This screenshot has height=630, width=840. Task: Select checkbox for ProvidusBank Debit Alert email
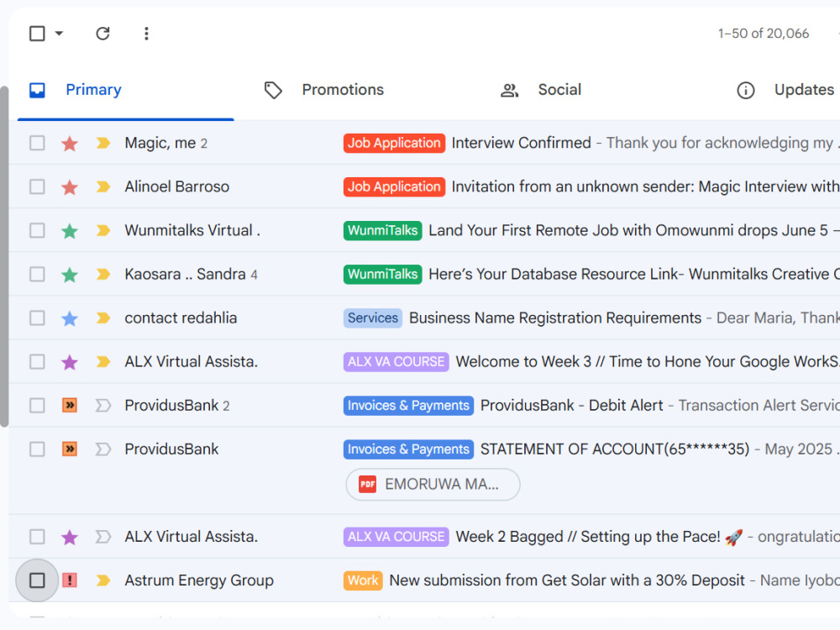point(37,406)
